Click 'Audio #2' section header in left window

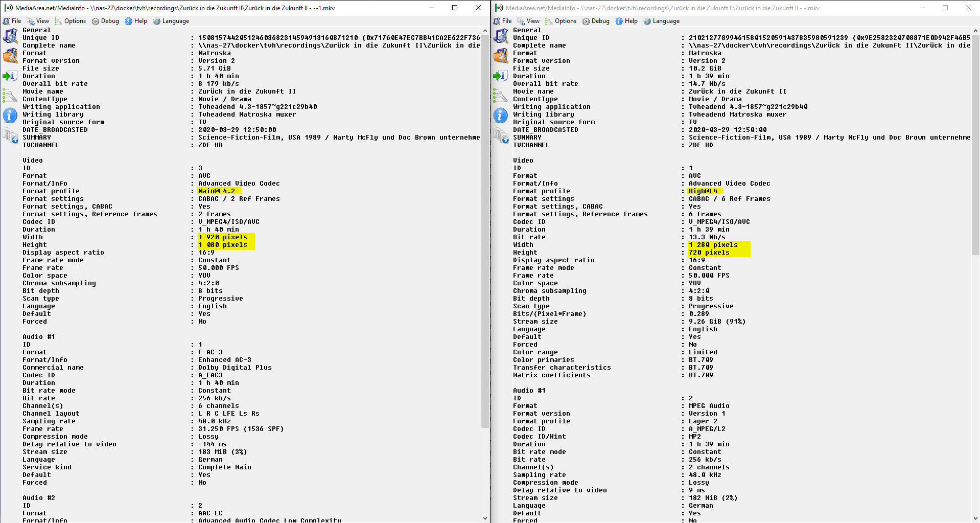[x=39, y=498]
